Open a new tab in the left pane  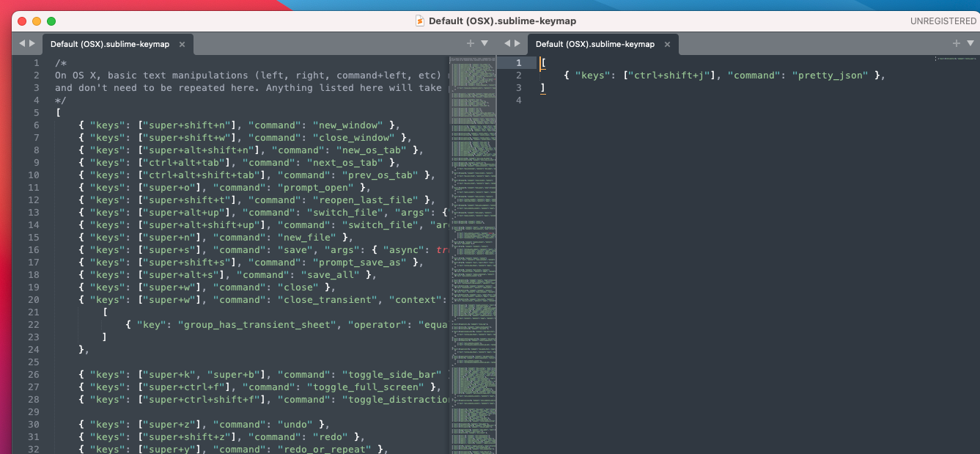point(470,43)
